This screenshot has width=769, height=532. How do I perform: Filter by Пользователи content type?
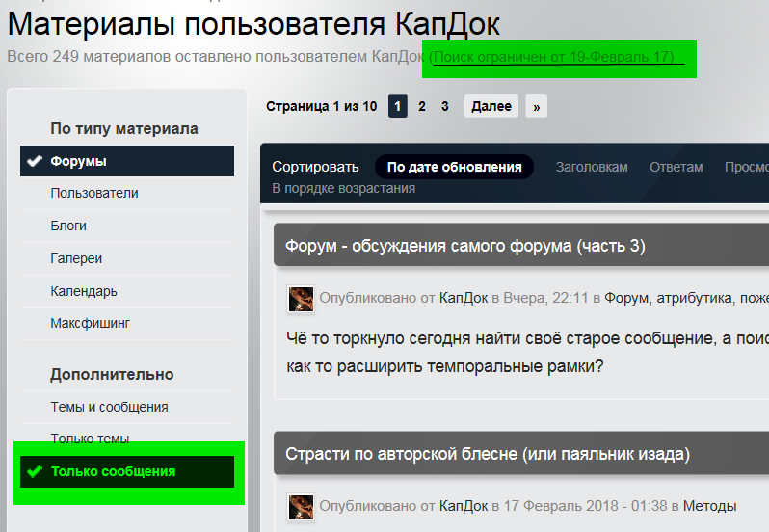click(x=94, y=193)
